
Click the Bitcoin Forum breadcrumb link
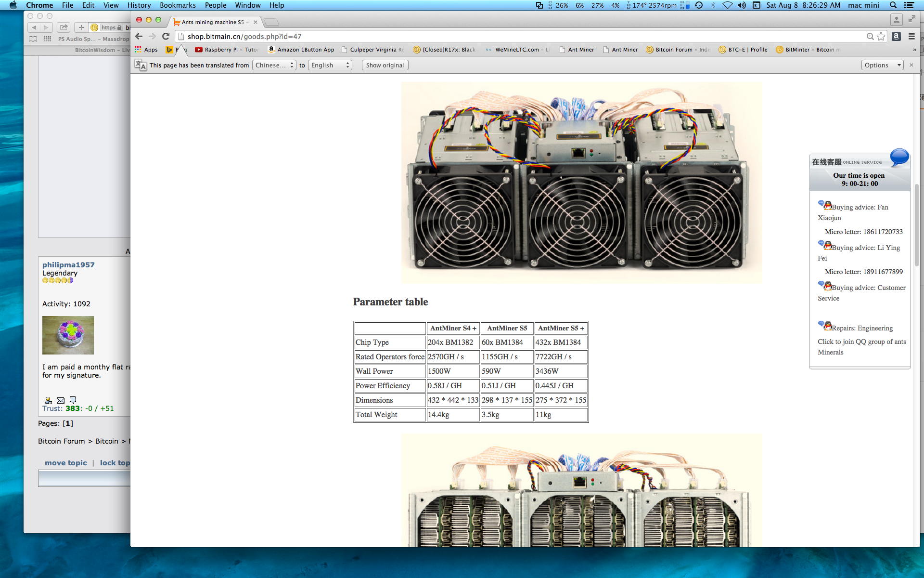(x=61, y=441)
